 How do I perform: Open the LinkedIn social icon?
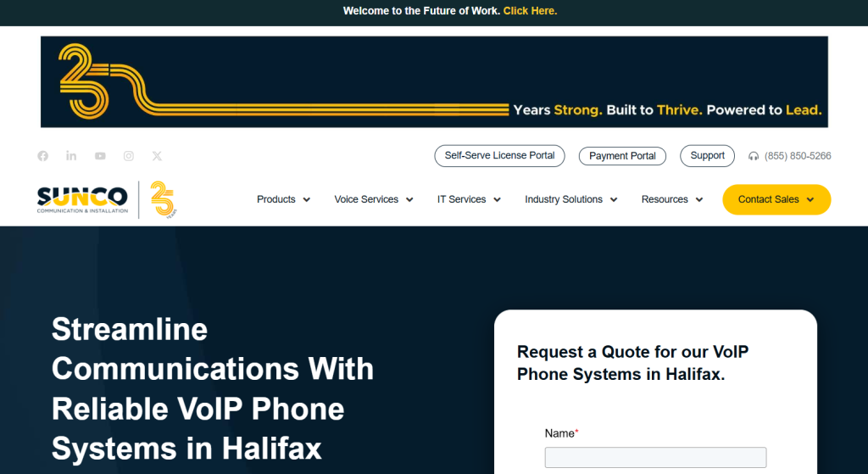71,156
